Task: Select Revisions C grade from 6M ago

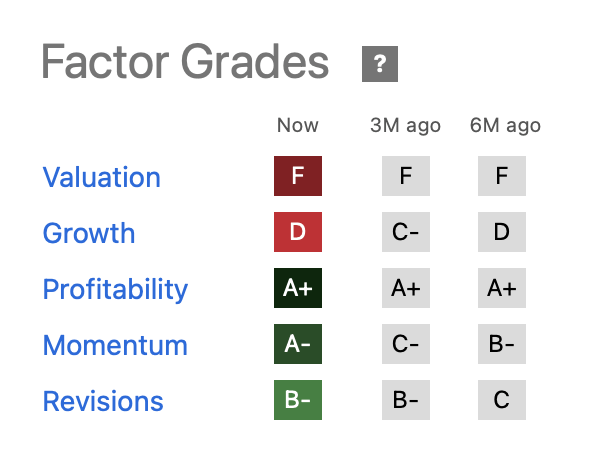Action: point(501,400)
